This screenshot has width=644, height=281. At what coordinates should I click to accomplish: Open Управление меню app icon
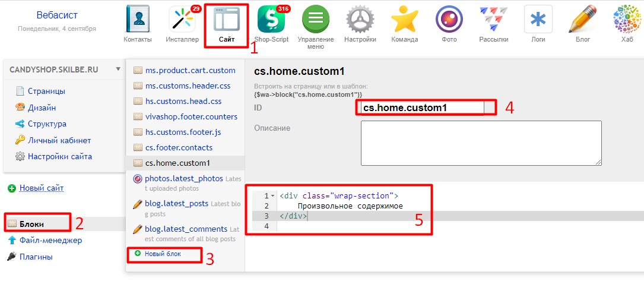pyautogui.click(x=316, y=20)
